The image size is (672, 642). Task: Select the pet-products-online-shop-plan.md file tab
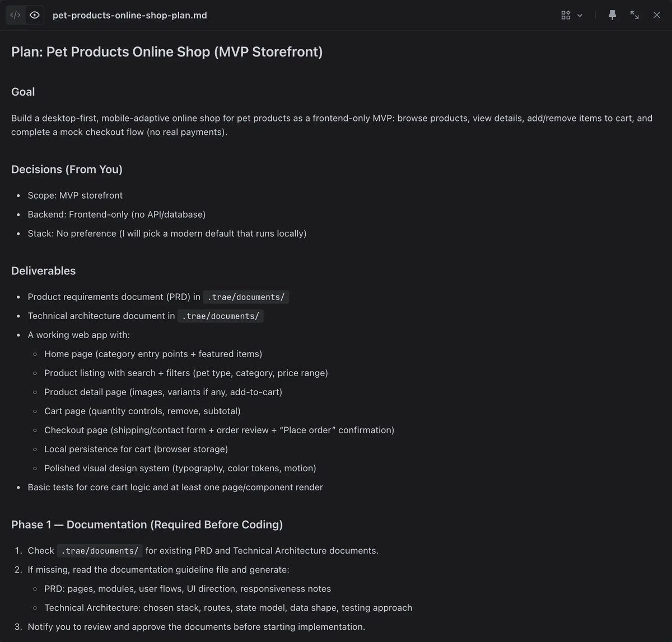pos(130,15)
